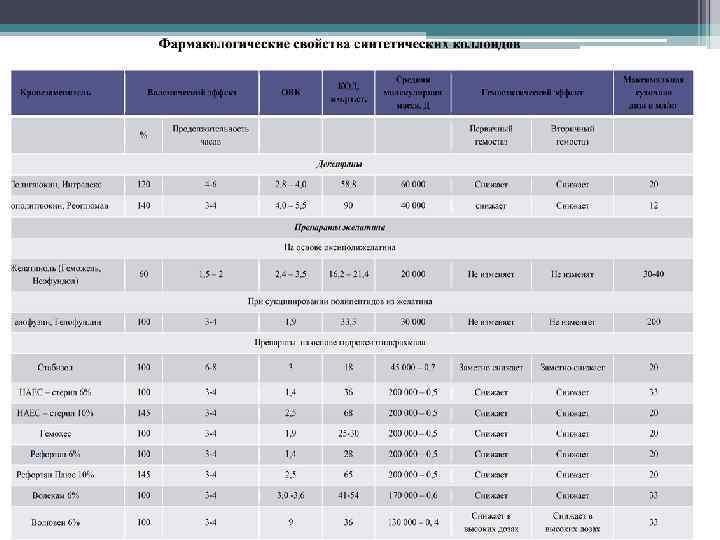Click the first "Заметно снижает" cell for Стабизол
720x540 pixels.
click(491, 367)
